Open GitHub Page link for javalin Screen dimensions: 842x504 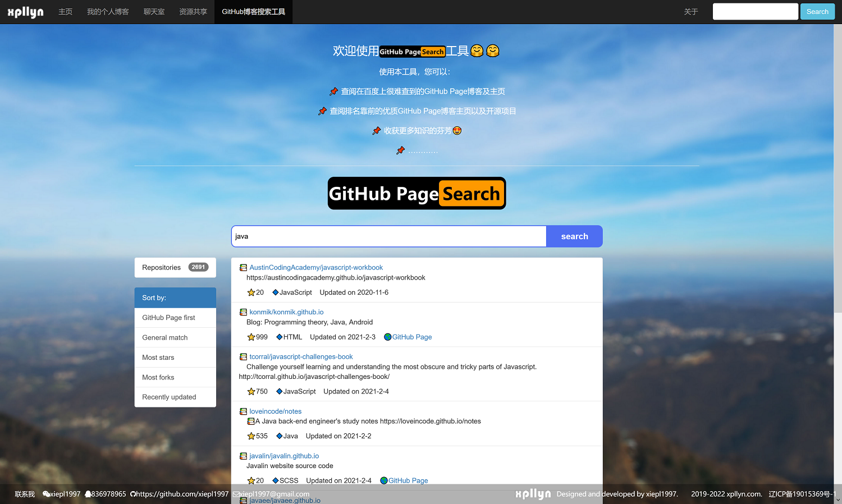click(408, 480)
